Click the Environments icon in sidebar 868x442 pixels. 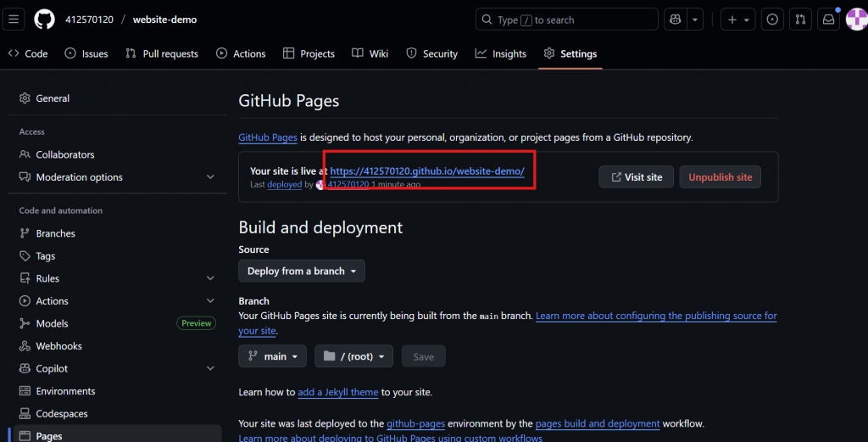[x=25, y=391]
